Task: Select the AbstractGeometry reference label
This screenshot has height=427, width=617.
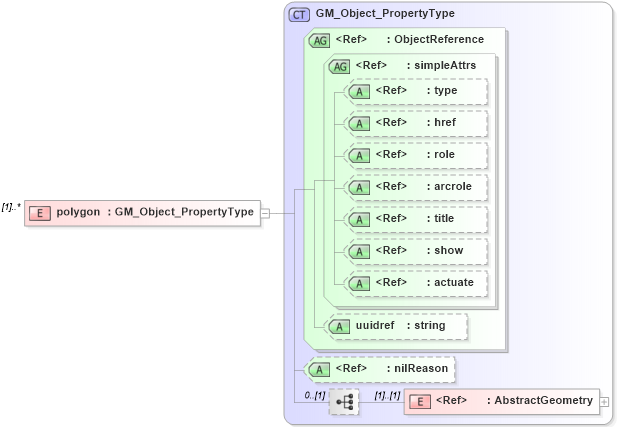Action: click(x=514, y=400)
